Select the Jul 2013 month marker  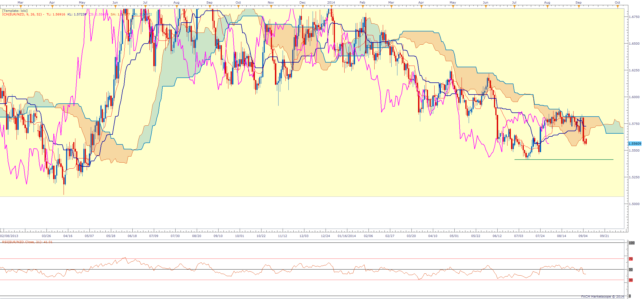[x=145, y=2]
